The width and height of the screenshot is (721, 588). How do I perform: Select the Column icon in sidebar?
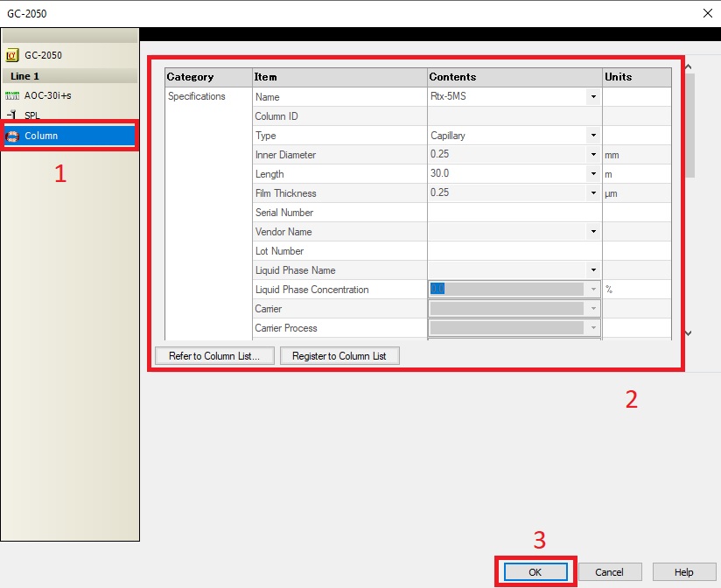pos(12,136)
